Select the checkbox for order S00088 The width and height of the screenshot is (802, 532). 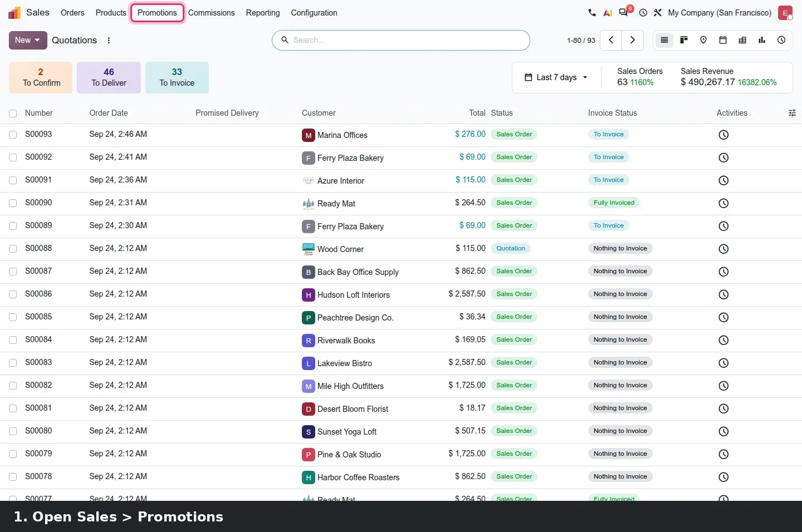(13, 249)
